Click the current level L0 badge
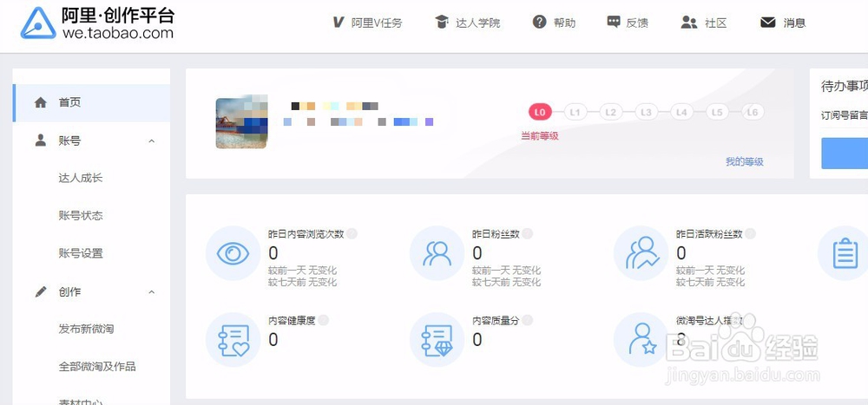 (540, 113)
